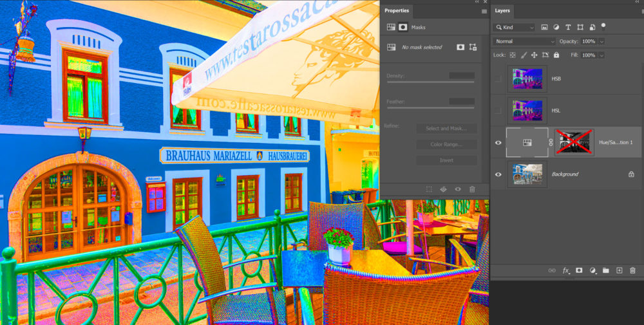
Task: Click the Density value field
Action: point(462,75)
